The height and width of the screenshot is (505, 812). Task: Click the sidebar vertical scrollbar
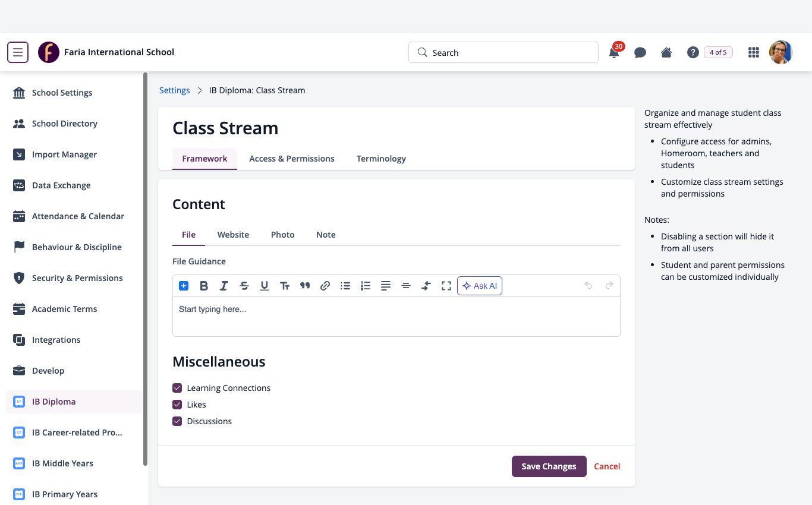click(x=146, y=269)
